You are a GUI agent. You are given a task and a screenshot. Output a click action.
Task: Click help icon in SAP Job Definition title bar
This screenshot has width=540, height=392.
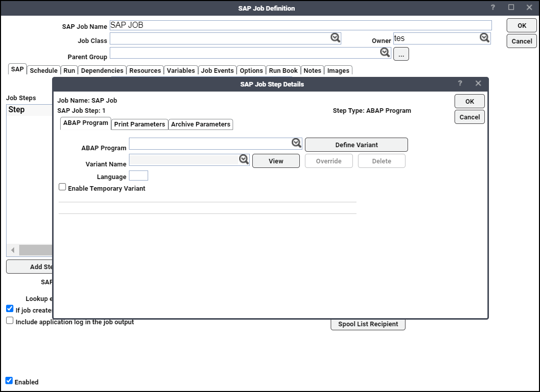(x=493, y=7)
